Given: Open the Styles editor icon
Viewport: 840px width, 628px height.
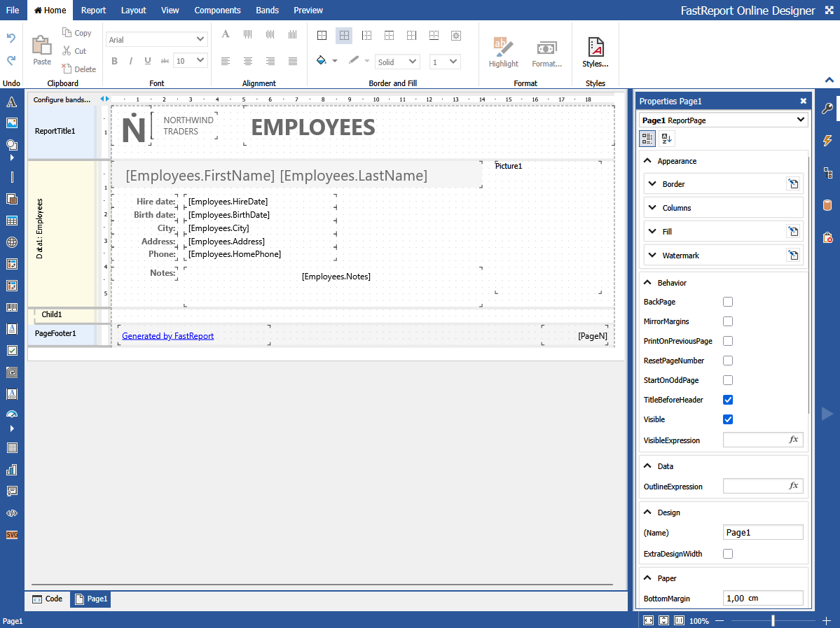Looking at the screenshot, I should point(595,53).
